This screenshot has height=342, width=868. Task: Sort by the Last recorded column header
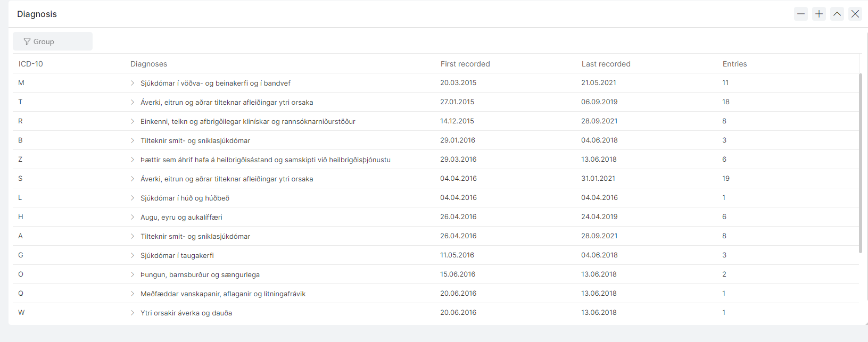tap(606, 64)
